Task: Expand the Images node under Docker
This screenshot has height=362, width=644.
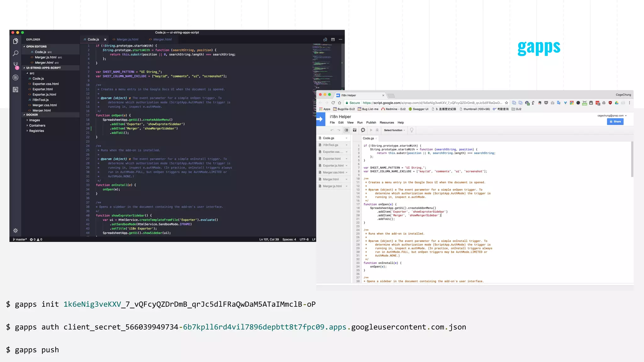Action: (33, 120)
